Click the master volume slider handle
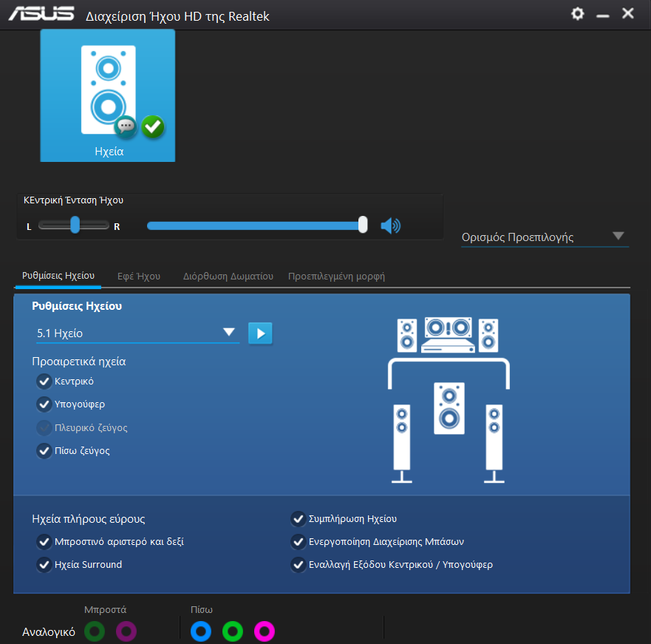The width and height of the screenshot is (651, 644). [x=363, y=225]
